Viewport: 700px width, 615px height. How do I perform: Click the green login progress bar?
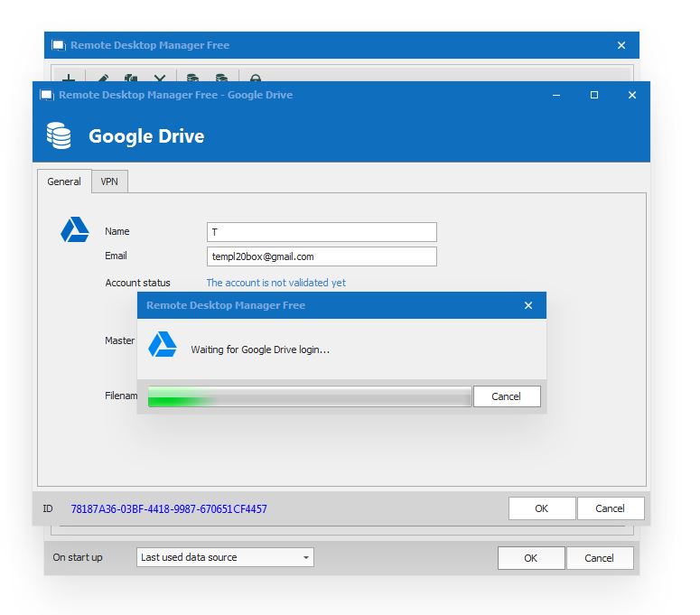[310, 396]
